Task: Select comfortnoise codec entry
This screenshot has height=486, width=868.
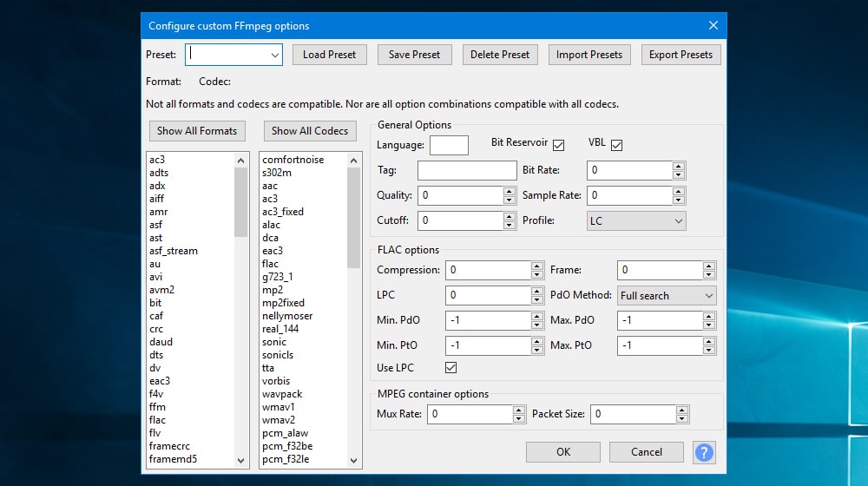Action: coord(293,160)
